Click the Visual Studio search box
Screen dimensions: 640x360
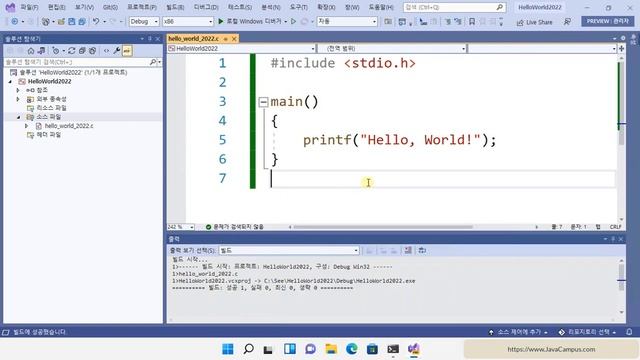coord(454,7)
